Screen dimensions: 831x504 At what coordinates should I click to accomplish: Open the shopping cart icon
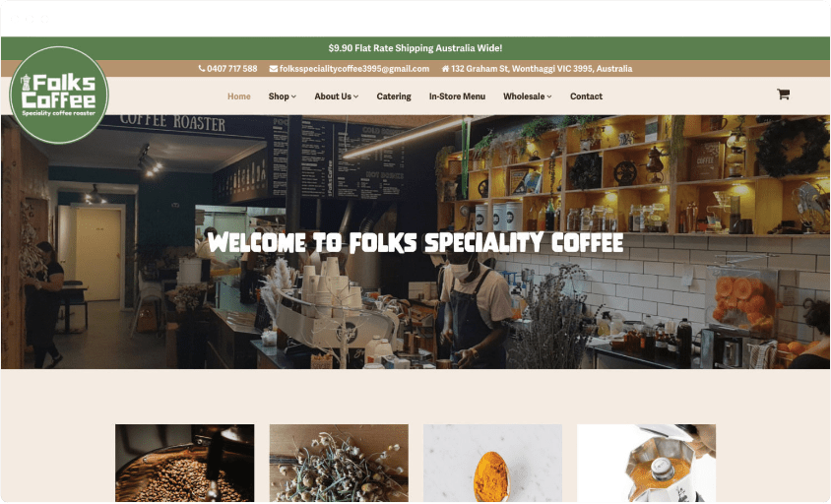coord(783,94)
